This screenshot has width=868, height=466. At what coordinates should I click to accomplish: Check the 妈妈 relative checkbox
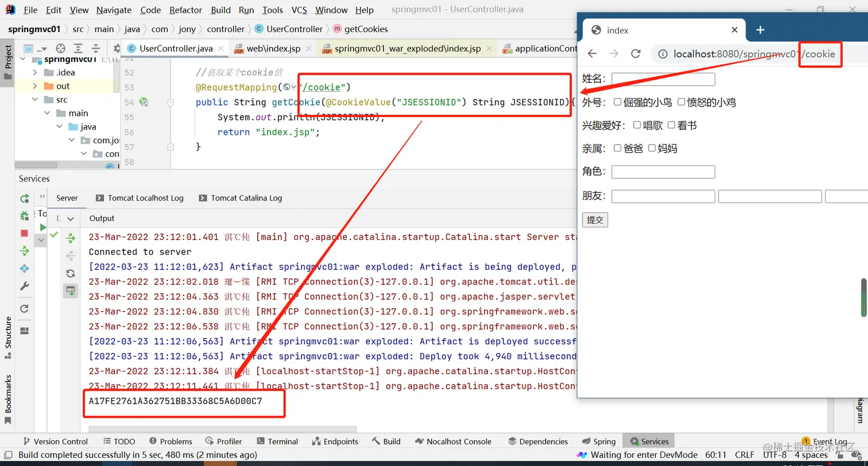coord(652,147)
